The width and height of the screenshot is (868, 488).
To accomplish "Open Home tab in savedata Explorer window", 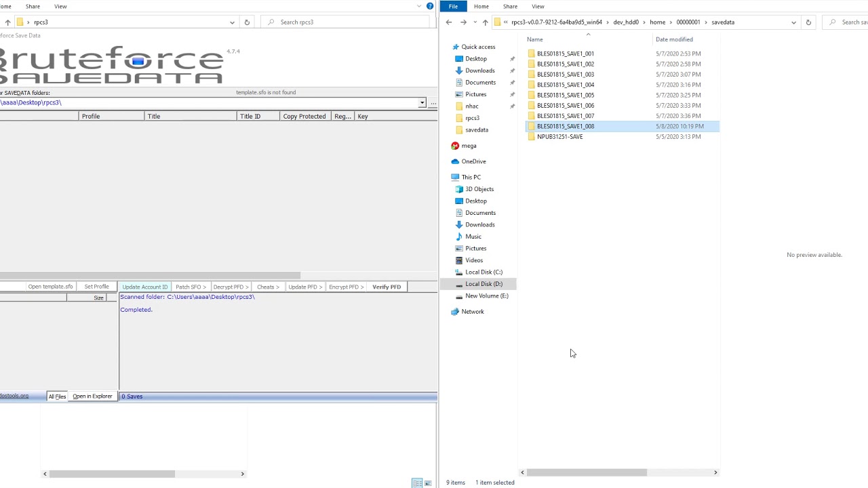I will click(x=481, y=6).
